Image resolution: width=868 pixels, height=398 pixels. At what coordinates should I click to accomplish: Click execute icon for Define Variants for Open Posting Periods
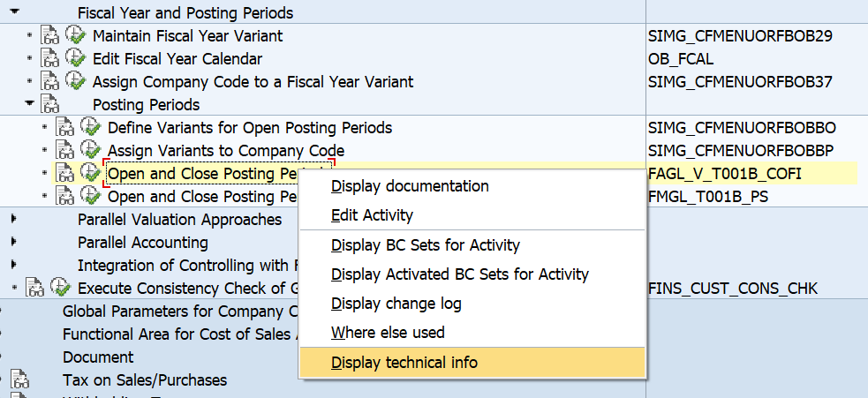(90, 128)
